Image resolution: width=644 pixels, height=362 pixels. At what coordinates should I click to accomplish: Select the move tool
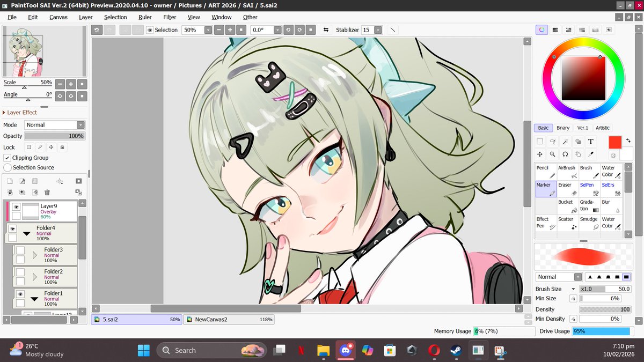point(540,154)
